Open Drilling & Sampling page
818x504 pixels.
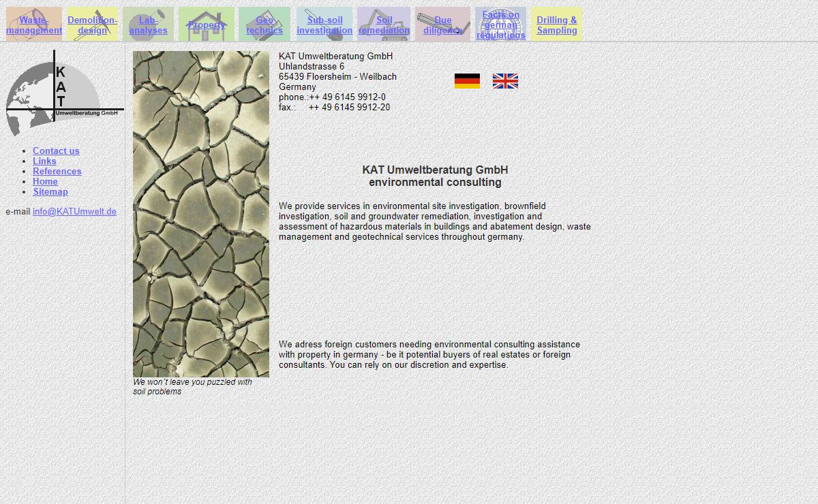[x=556, y=25]
